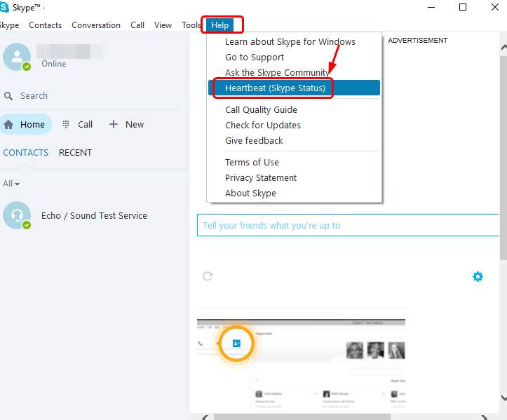Screen dimensions: 507x420
Task: Click the Skype logo in title bar
Action: [x=4, y=7]
